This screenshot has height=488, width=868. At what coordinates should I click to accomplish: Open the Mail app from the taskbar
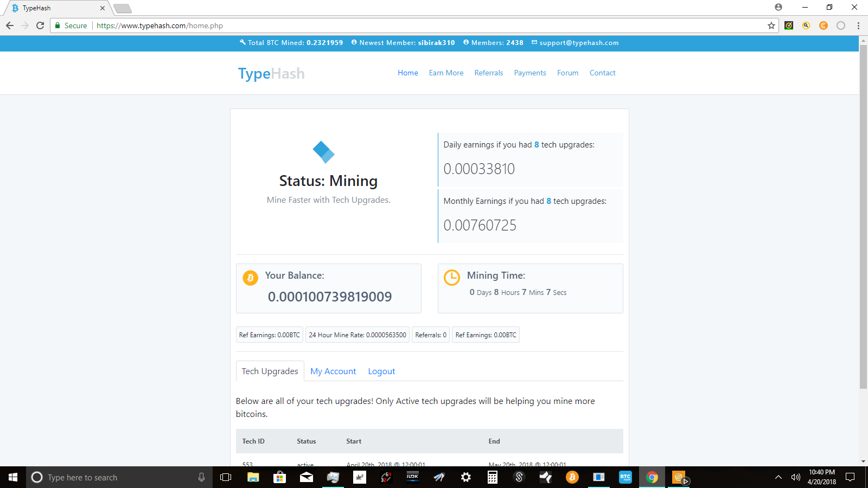(307, 477)
